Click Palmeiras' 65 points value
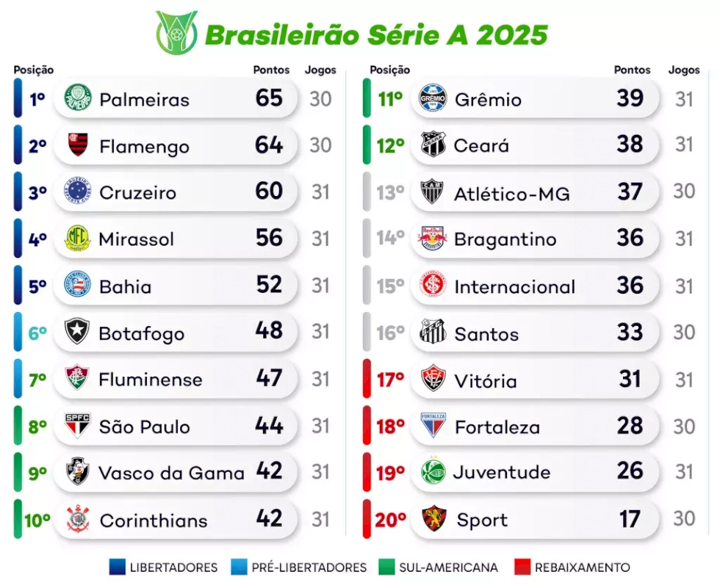This screenshot has width=720, height=588. click(x=269, y=98)
